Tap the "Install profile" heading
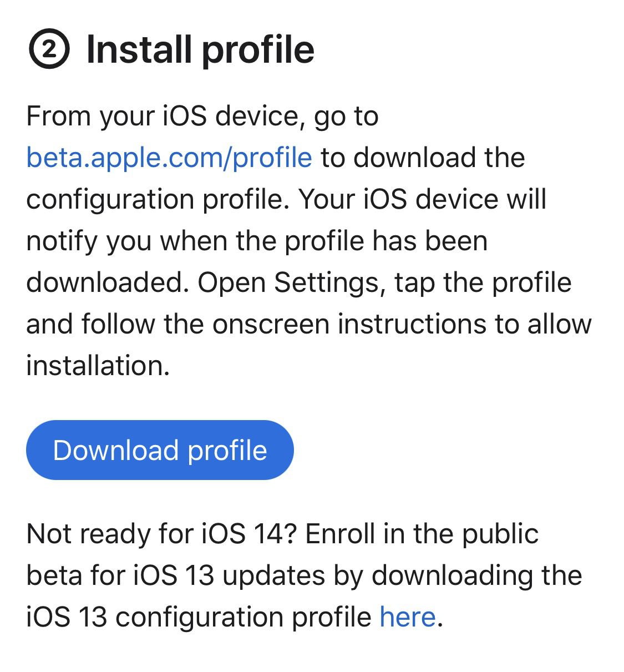The width and height of the screenshot is (624, 672). [x=200, y=50]
